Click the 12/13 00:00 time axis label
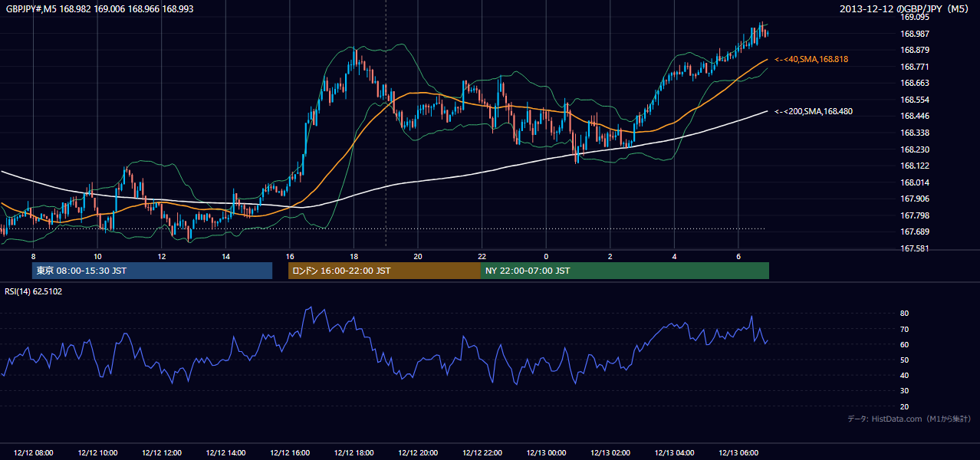This screenshot has height=460, width=980. point(546,453)
